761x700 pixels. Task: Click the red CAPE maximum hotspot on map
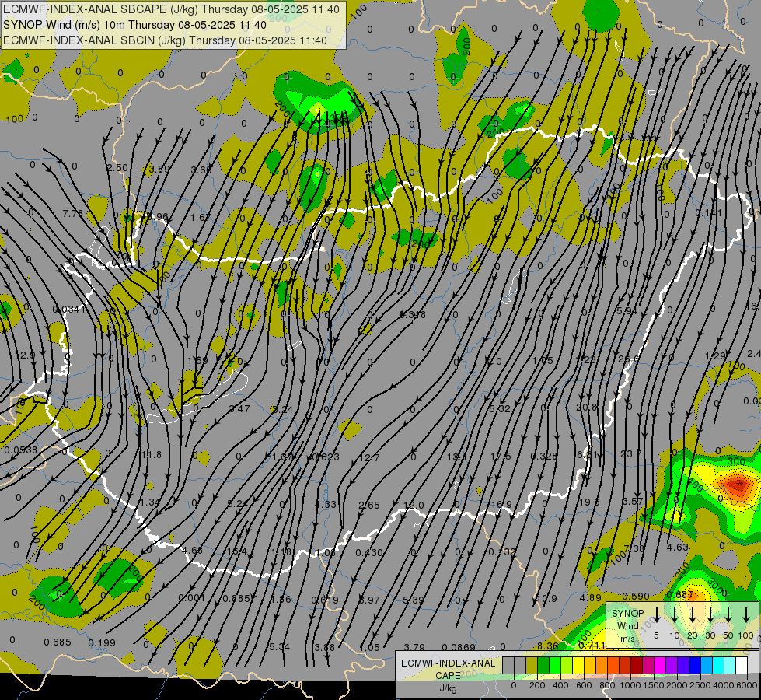click(738, 485)
